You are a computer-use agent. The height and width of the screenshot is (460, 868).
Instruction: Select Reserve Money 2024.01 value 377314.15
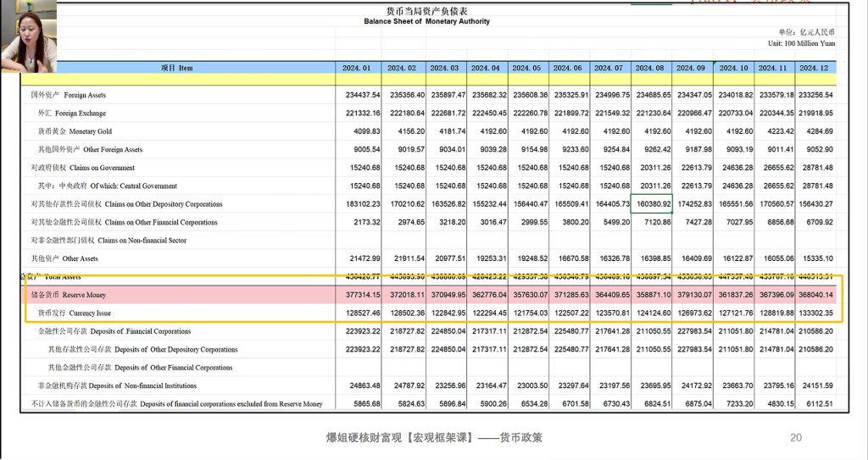click(363, 295)
